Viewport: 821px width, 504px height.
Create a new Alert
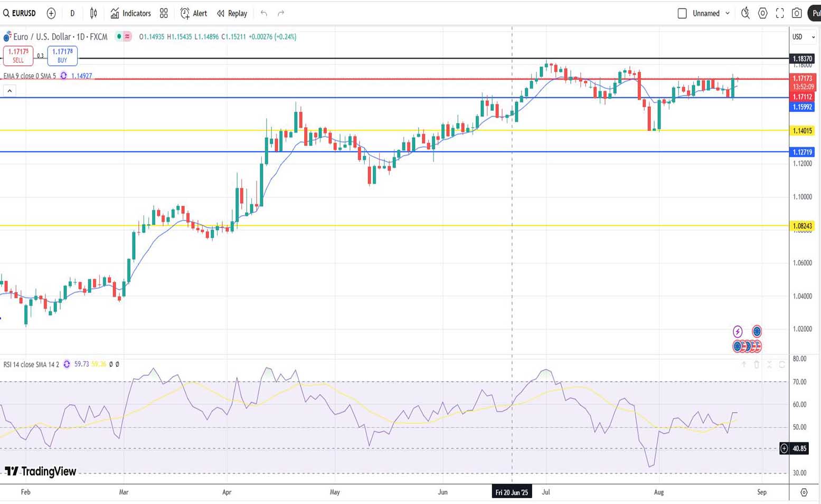[x=194, y=13]
